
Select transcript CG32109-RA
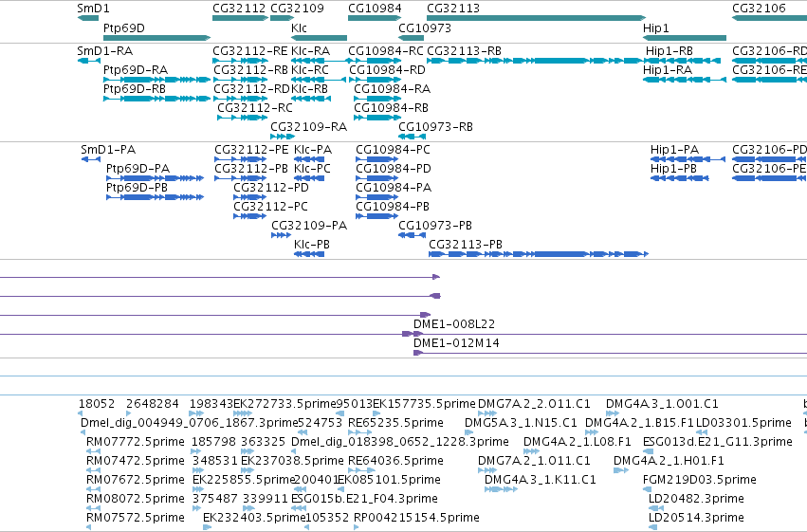coord(283,137)
